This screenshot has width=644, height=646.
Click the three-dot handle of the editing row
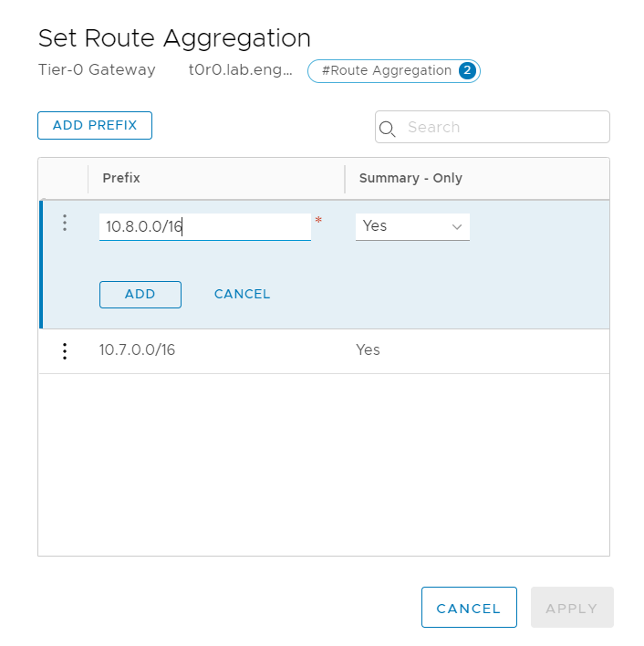[65, 223]
